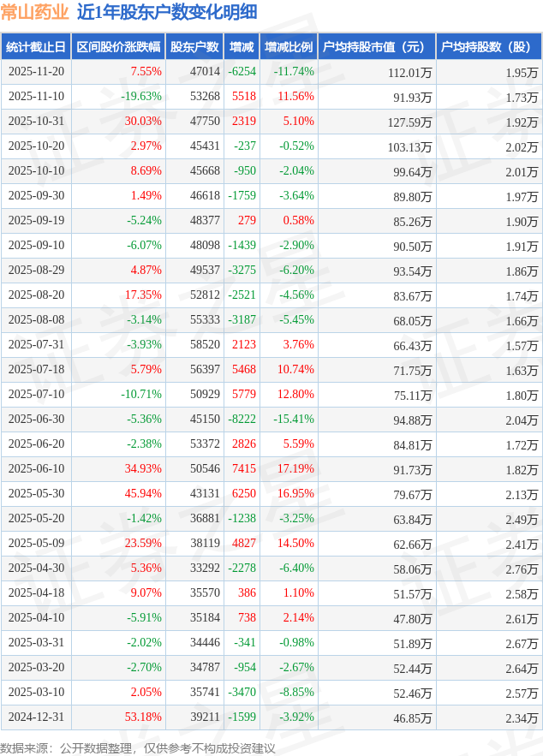Click the 统计截止日 column header
This screenshot has width=543, height=756.
click(x=36, y=47)
